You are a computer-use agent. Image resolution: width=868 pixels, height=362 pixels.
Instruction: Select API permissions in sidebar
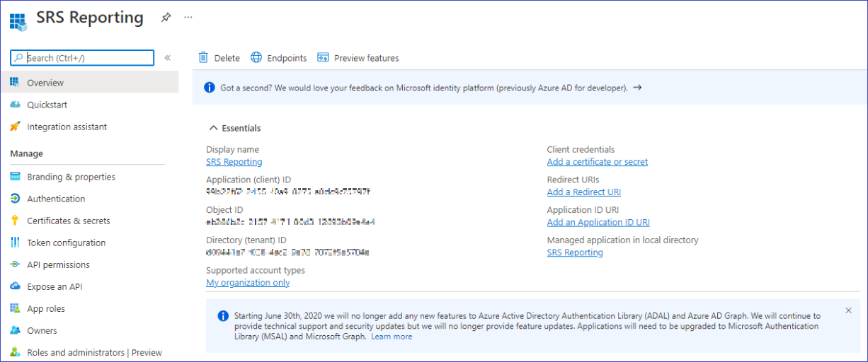58,264
